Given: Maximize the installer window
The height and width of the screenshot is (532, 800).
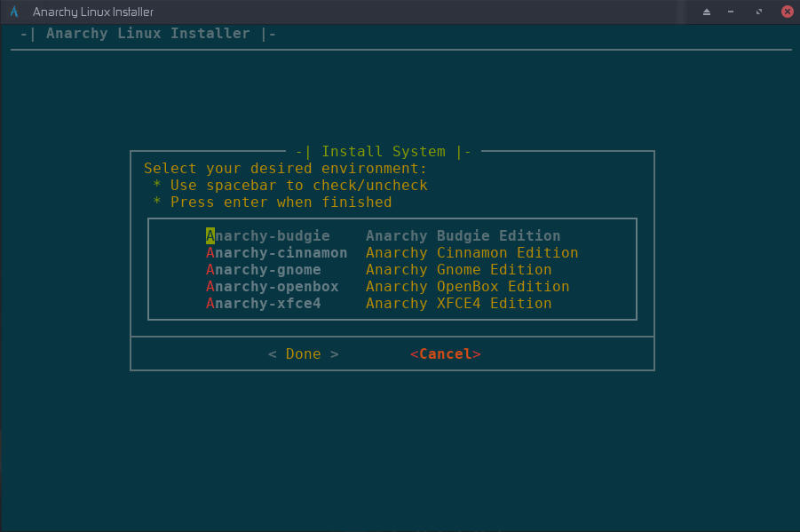Looking at the screenshot, I should click(x=759, y=12).
